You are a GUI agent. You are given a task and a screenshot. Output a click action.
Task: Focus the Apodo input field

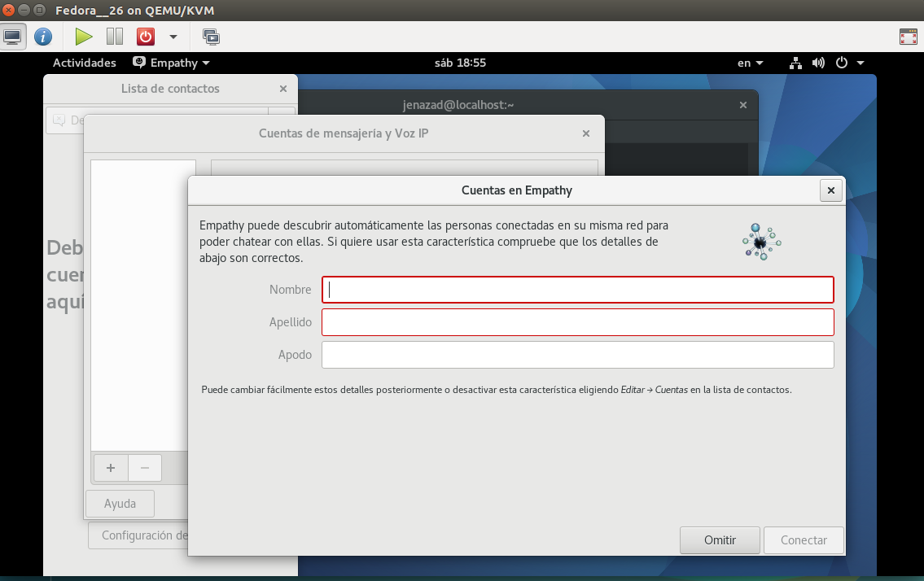point(577,355)
